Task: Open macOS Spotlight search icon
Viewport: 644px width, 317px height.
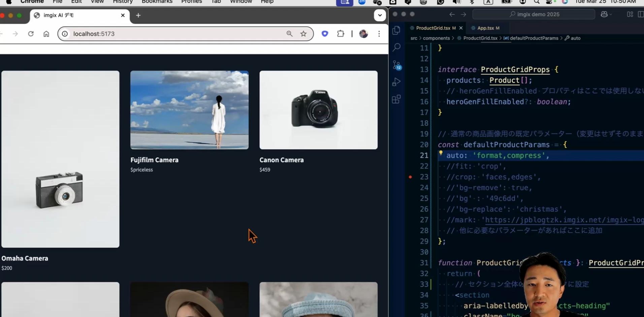Action: (x=537, y=2)
